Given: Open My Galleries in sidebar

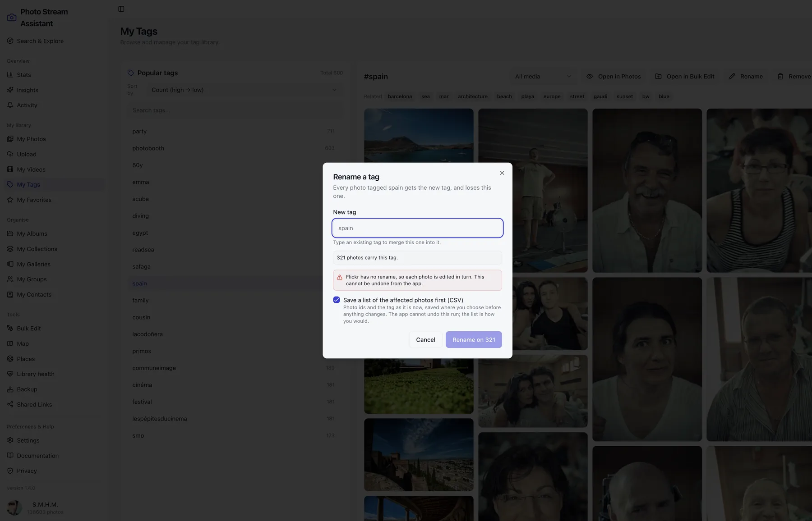Looking at the screenshot, I should point(53,264).
